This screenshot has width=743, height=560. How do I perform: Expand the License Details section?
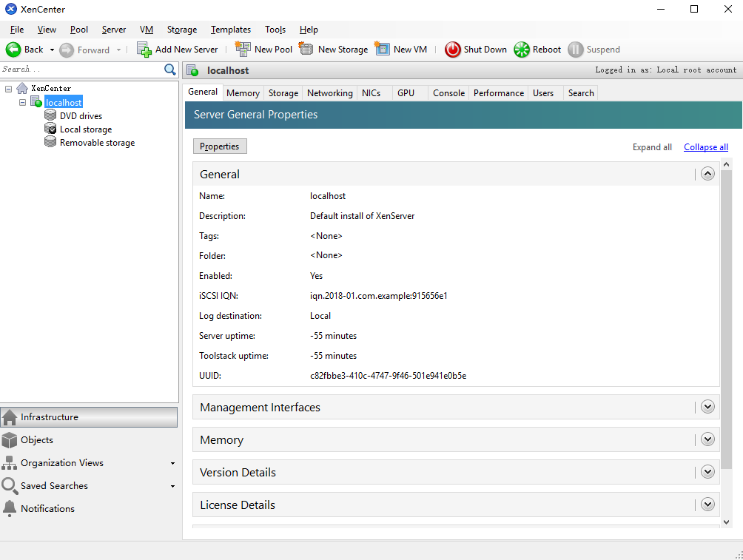pyautogui.click(x=707, y=504)
